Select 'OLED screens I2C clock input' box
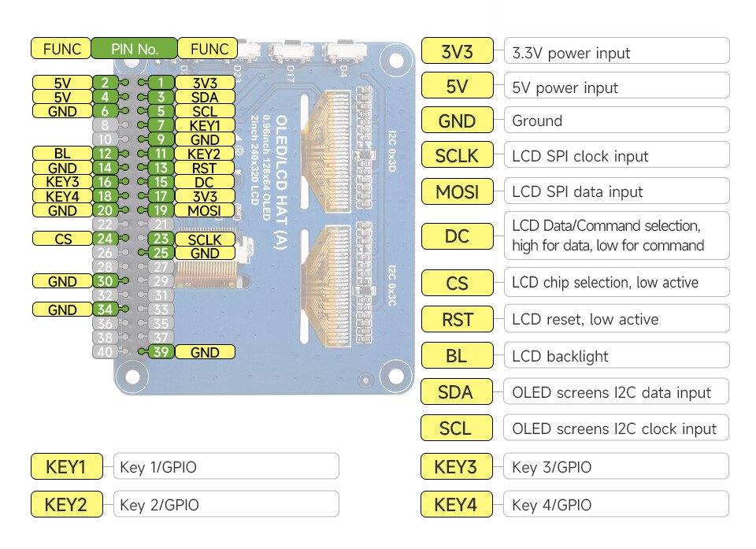The width and height of the screenshot is (756, 549). click(616, 428)
